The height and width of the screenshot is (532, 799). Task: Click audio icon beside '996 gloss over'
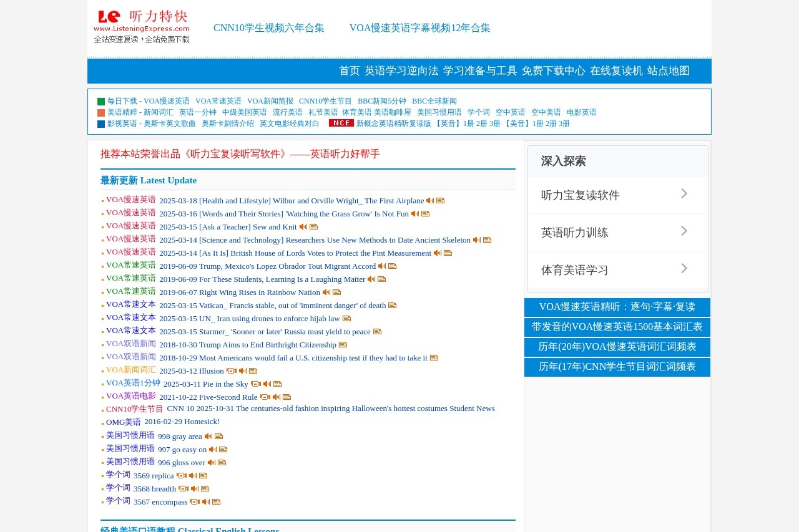click(x=210, y=462)
